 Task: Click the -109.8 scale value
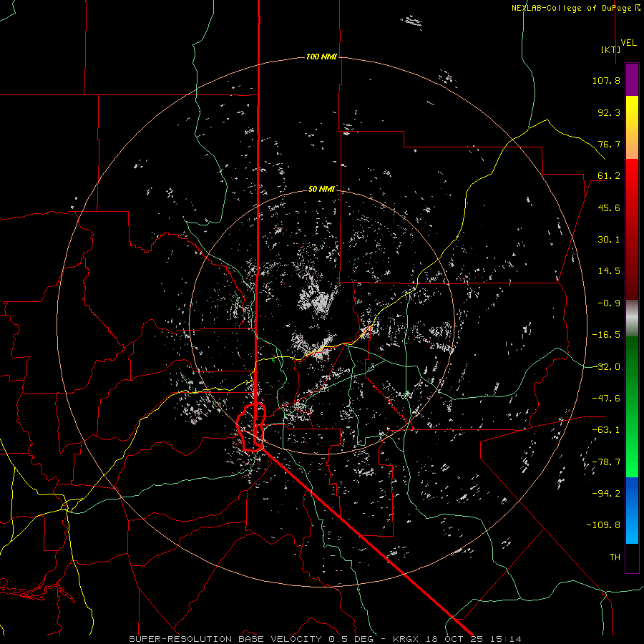603,525
